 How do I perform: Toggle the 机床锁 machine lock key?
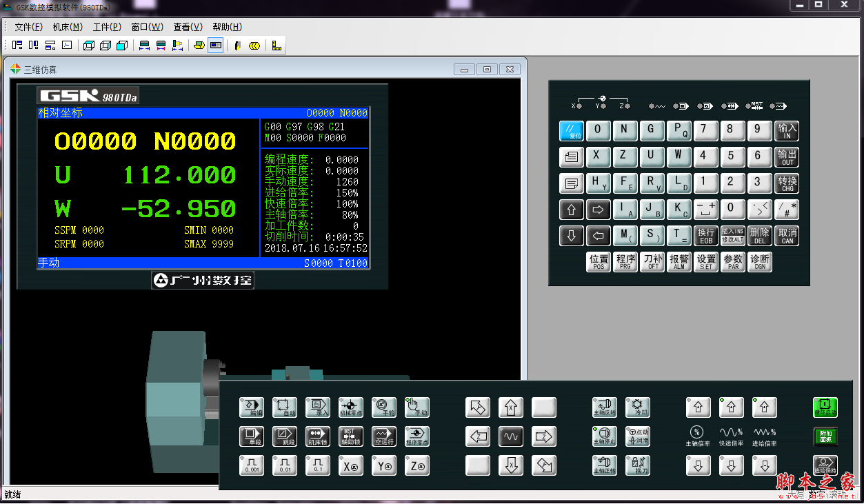coord(318,436)
